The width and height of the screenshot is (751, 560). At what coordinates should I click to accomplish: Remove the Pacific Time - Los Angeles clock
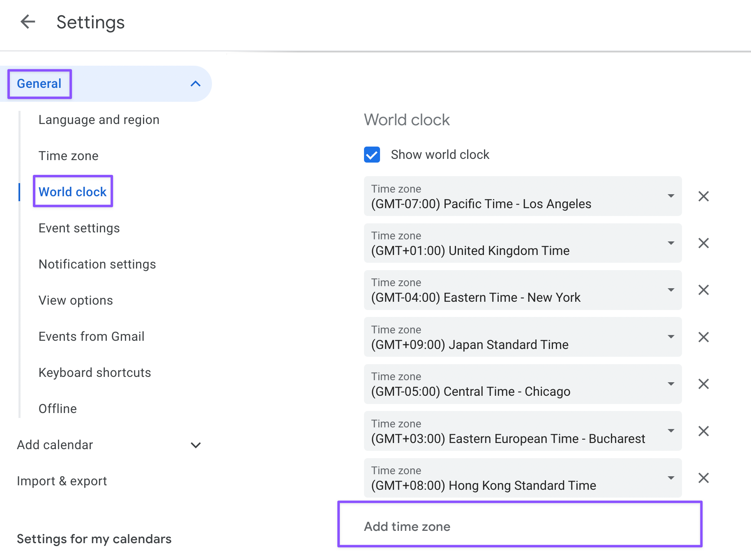(703, 196)
